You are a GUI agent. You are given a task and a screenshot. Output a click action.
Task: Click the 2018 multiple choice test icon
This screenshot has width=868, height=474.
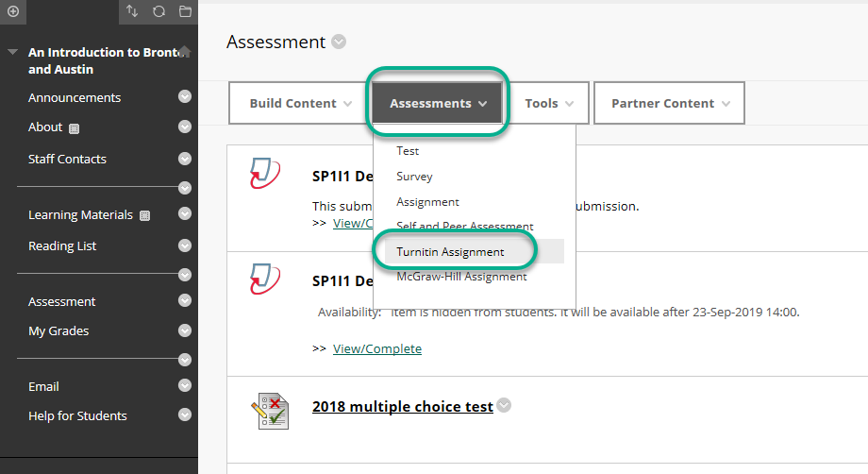[270, 411]
